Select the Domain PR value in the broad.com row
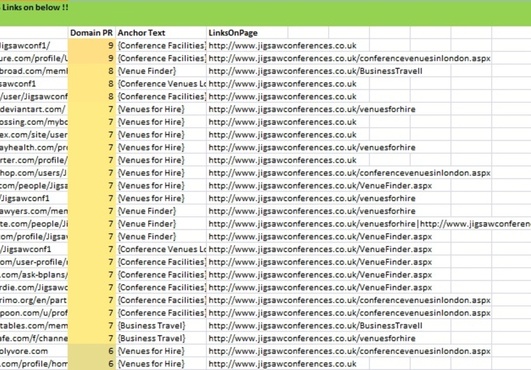This screenshot has height=370, width=531. (x=92, y=71)
